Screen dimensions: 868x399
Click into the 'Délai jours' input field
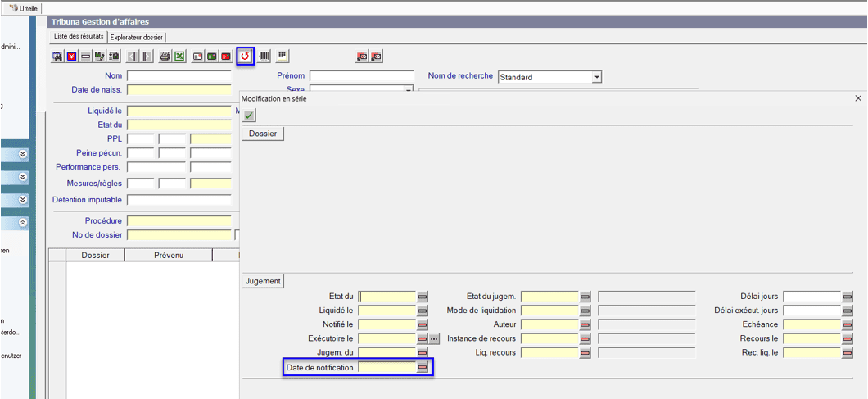click(812, 297)
